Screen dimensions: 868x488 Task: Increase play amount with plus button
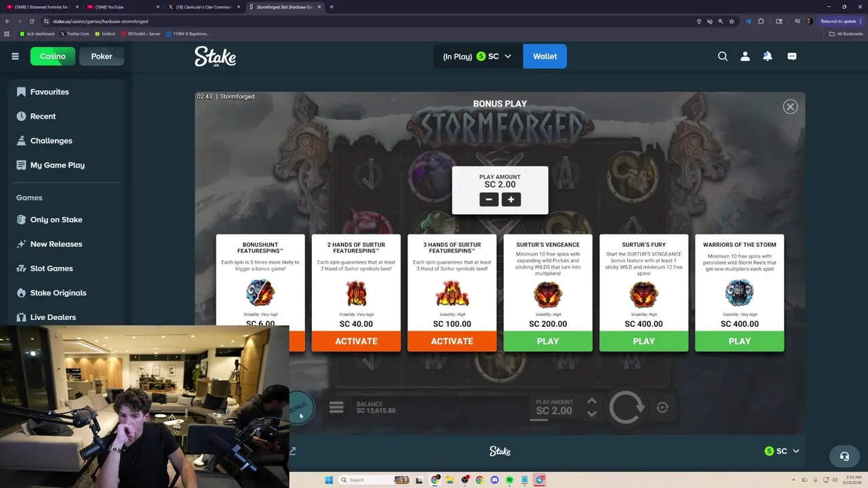[x=511, y=199]
